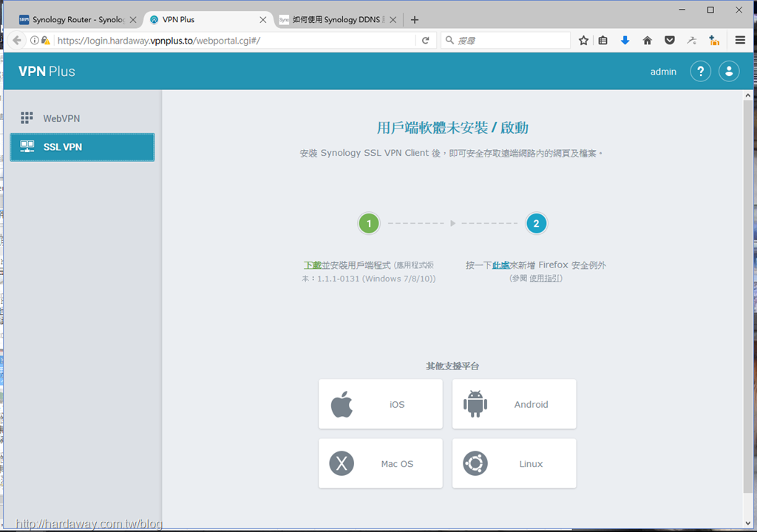Open the Firefox hamburger menu
The image size is (757, 532).
[x=740, y=40]
